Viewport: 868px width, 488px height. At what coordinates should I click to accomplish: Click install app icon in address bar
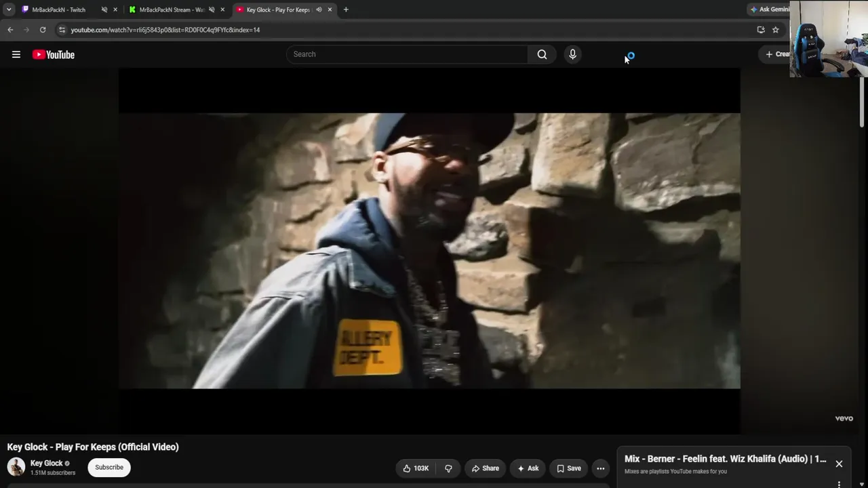(x=761, y=30)
